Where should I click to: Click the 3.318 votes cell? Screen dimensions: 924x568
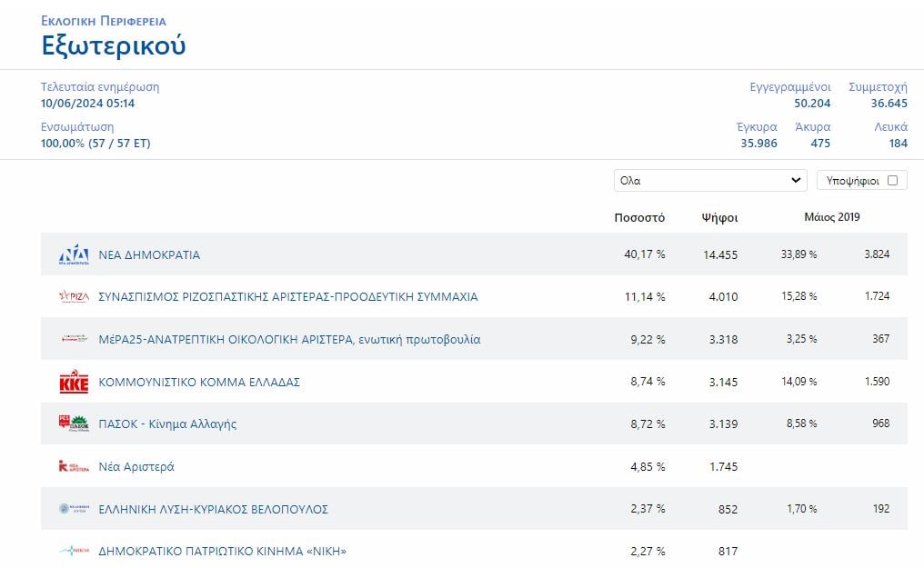723,340
